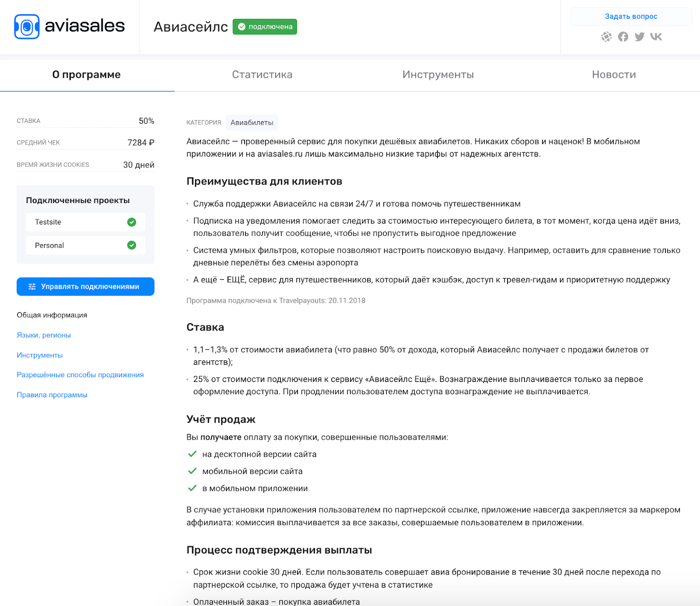Open the VK social network icon
The width and height of the screenshot is (700, 606).
656,37
